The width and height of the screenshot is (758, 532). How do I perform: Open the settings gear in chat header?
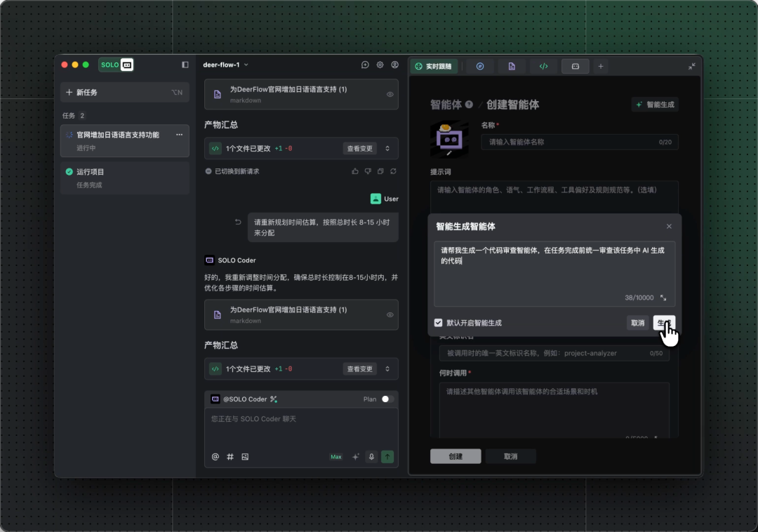tap(380, 65)
